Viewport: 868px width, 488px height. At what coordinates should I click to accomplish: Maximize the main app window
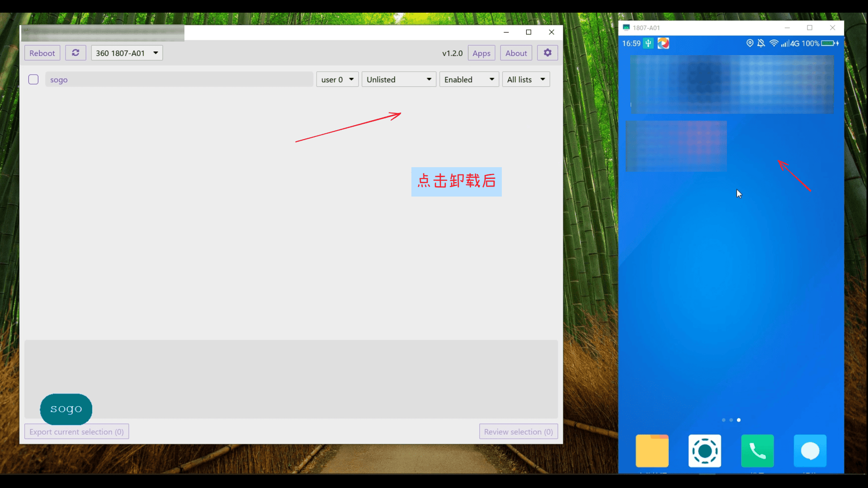point(528,32)
